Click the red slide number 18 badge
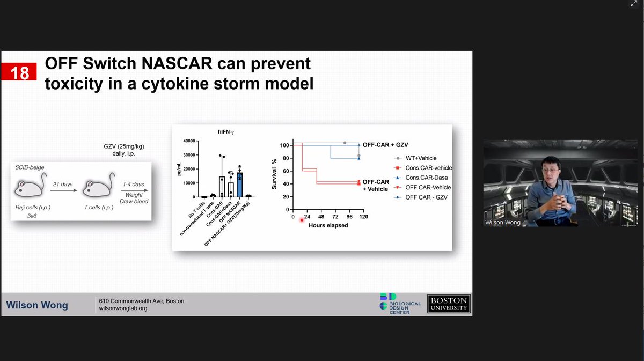 pyautogui.click(x=19, y=72)
